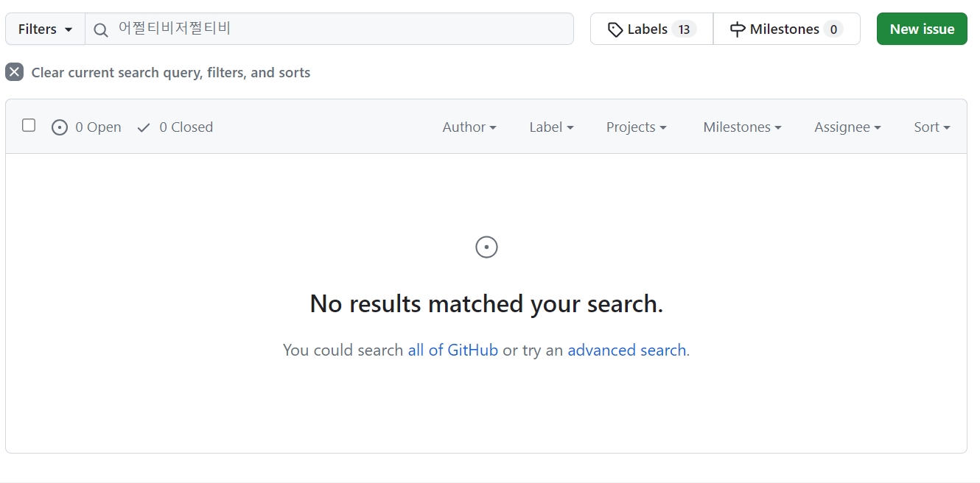Viewport: 980px width, 483px height.
Task: Open the advanced search link
Action: coord(626,350)
